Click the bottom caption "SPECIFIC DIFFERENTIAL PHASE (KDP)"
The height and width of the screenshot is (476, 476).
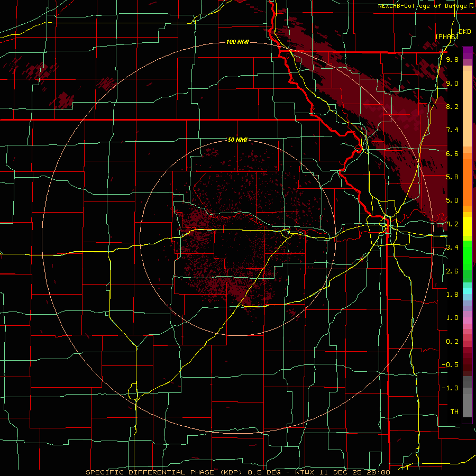click(x=166, y=472)
